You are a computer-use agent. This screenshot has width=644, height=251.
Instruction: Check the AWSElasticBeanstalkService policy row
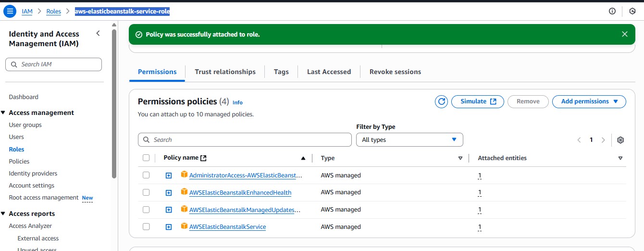pos(146,226)
